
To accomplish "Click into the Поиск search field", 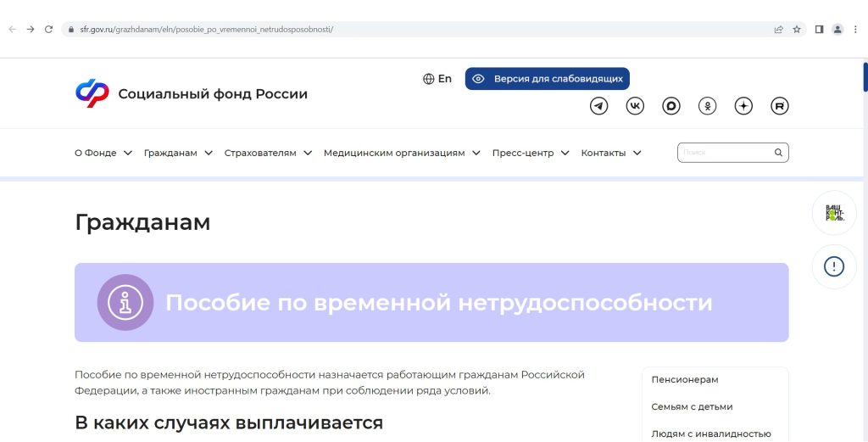I will (725, 153).
